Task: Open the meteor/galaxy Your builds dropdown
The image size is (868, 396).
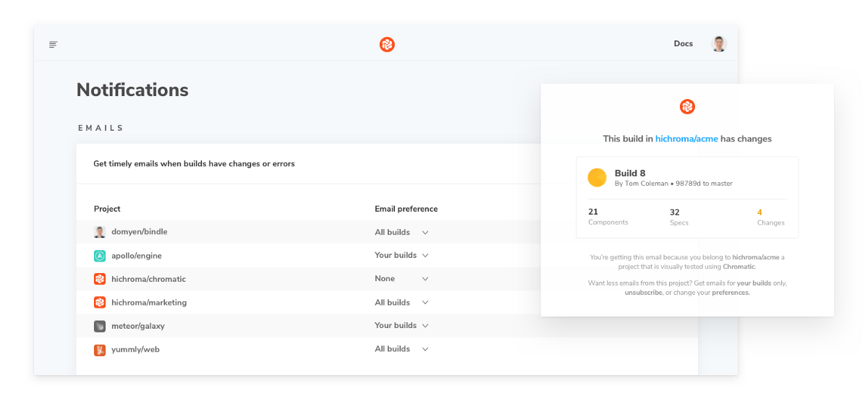Action: pyautogui.click(x=401, y=326)
